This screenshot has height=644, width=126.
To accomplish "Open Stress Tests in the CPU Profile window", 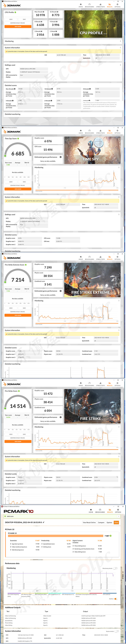I will [100, 5].
